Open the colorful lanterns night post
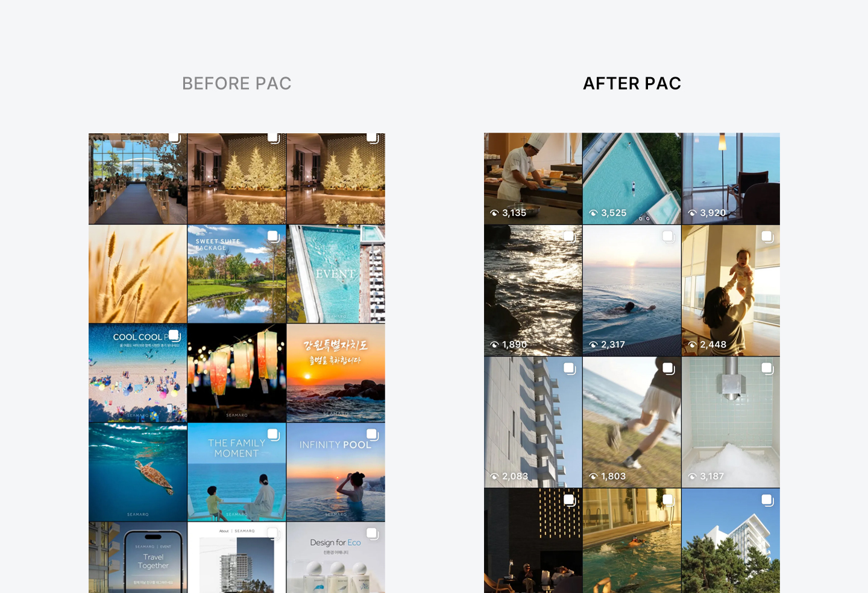This screenshot has width=868, height=593. (237, 373)
